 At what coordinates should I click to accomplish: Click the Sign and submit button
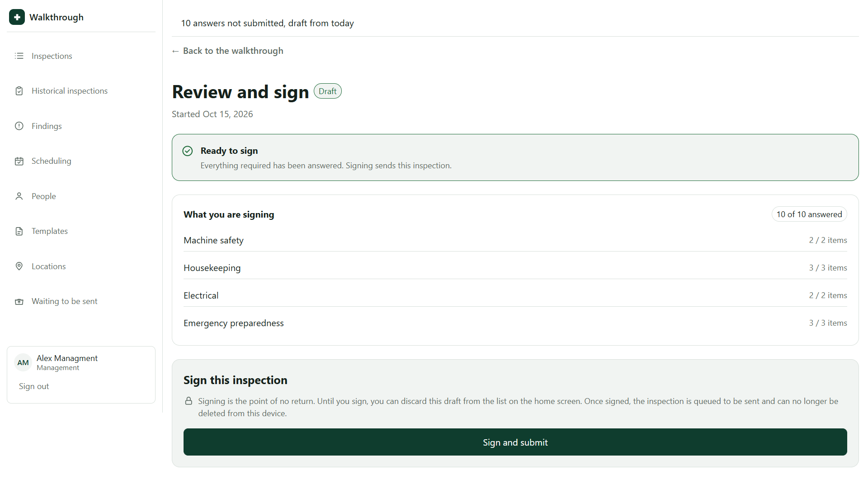coord(515,442)
